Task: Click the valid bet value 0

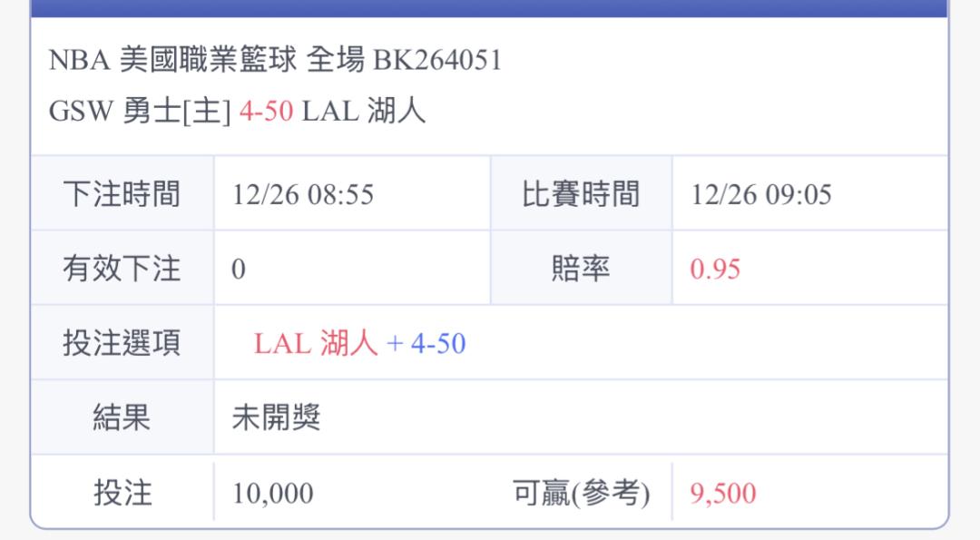Action: pyautogui.click(x=239, y=270)
